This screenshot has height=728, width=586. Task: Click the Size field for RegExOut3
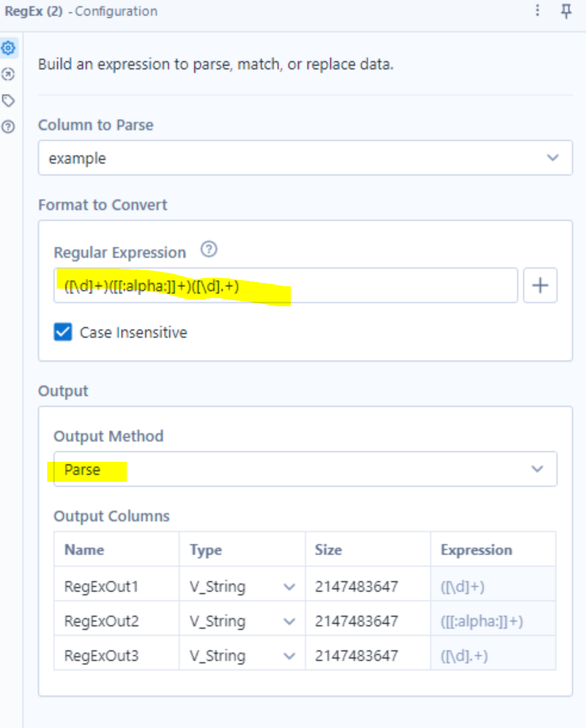pyautogui.click(x=367, y=656)
